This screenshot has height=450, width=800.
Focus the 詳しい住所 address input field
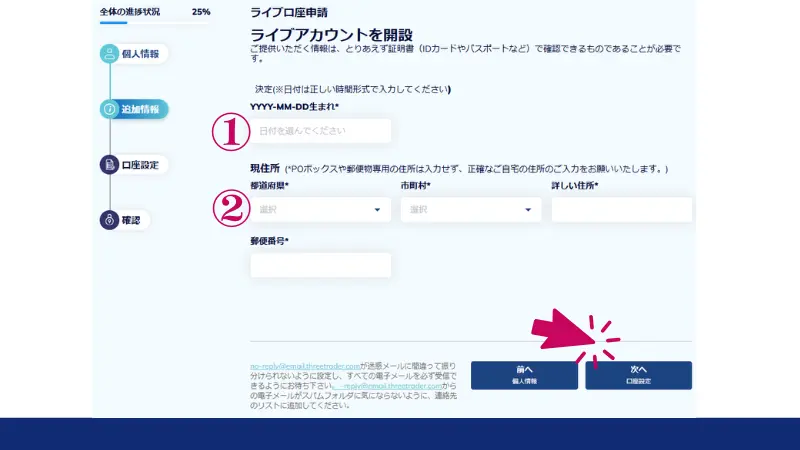click(621, 210)
